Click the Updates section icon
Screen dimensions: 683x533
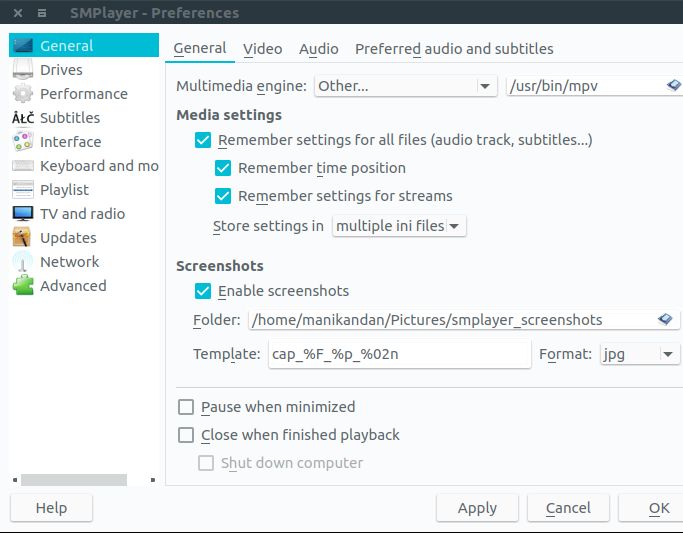[x=23, y=237]
